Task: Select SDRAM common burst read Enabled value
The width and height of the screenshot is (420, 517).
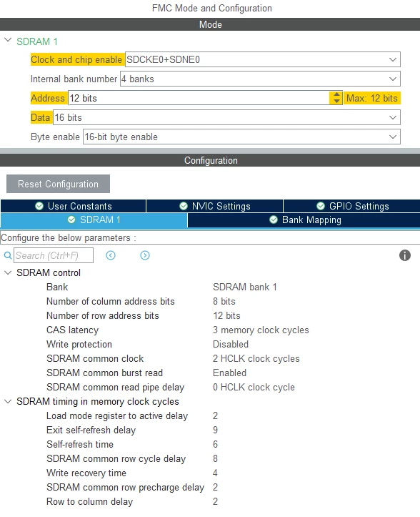Action: [229, 373]
